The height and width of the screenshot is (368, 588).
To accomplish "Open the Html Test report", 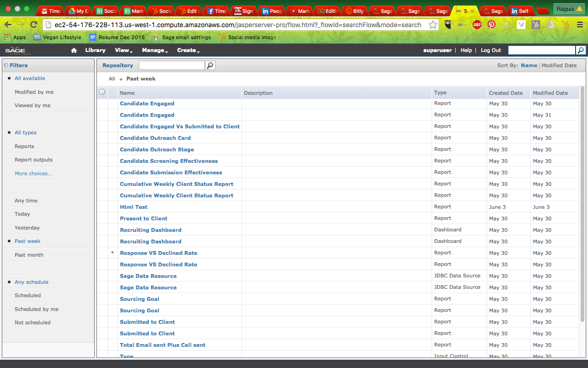I will point(134,207).
